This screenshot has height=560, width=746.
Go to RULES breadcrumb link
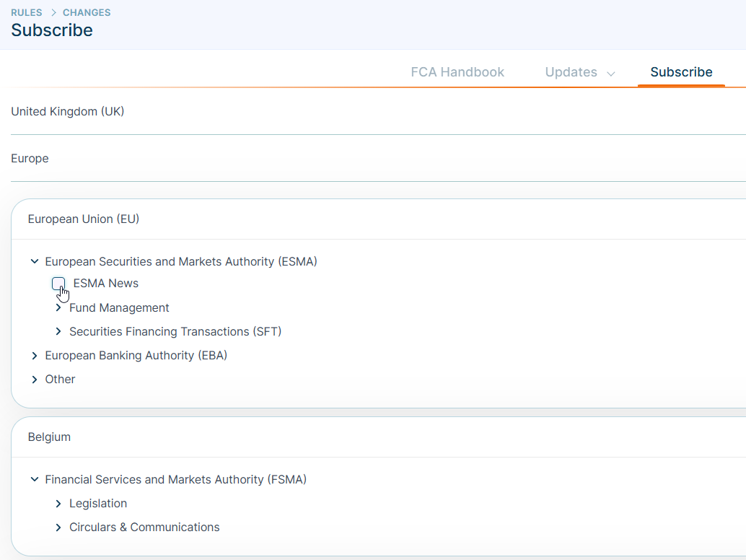click(27, 12)
